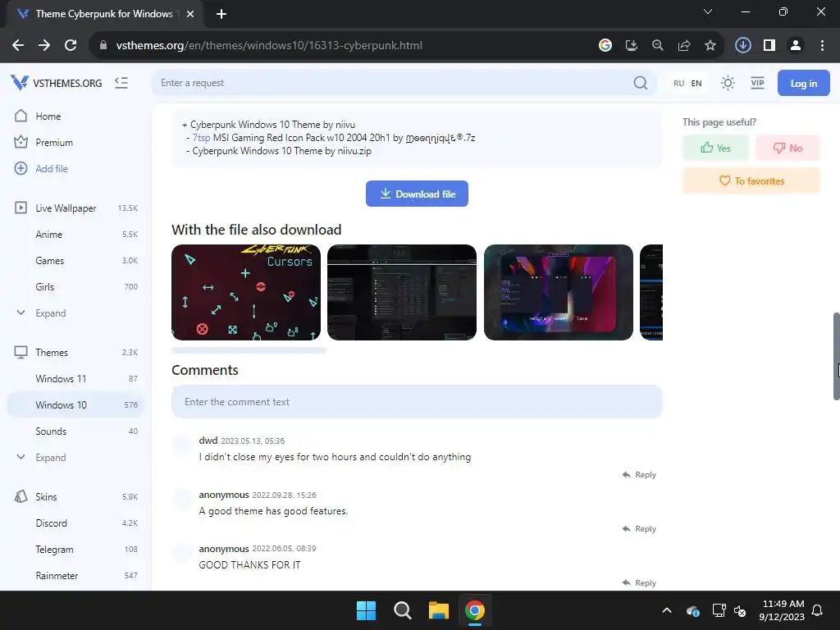Reply to anonymous 2022.09.28 comment

[x=639, y=529]
